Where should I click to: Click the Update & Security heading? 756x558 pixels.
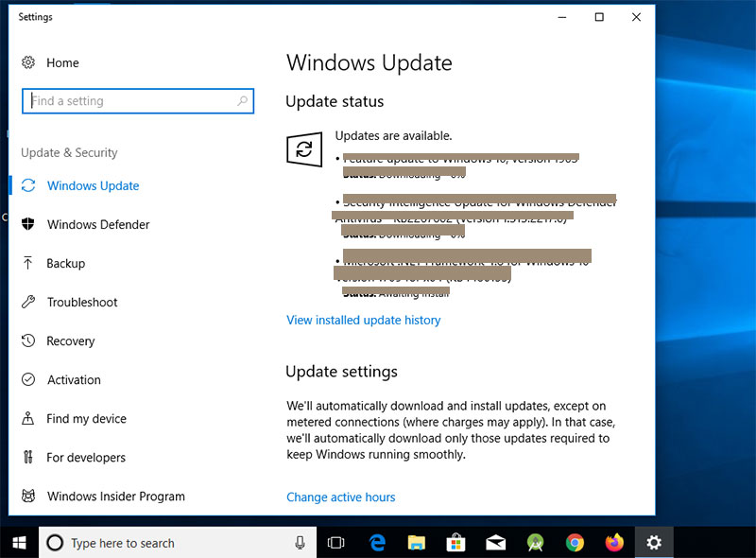(x=69, y=152)
